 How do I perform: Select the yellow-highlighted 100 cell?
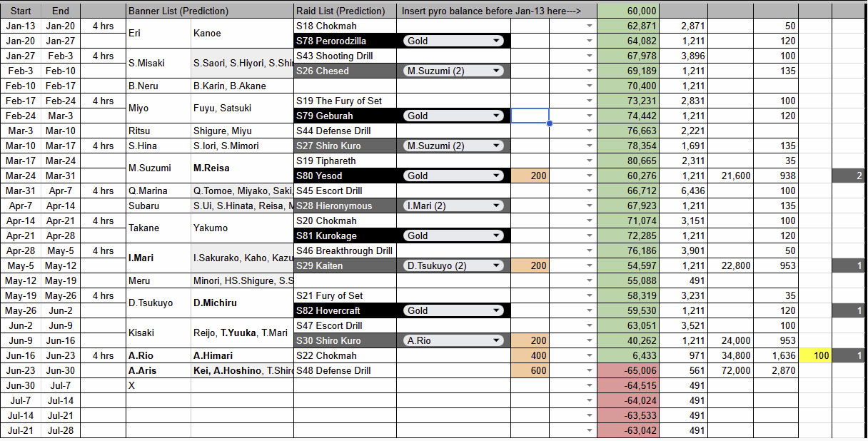(815, 355)
